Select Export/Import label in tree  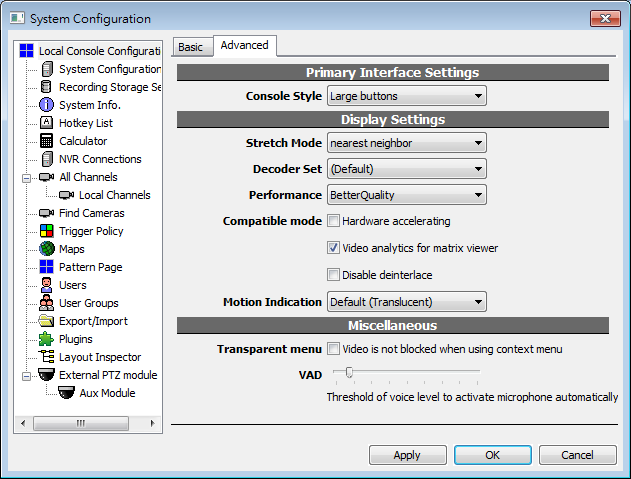pos(93,321)
